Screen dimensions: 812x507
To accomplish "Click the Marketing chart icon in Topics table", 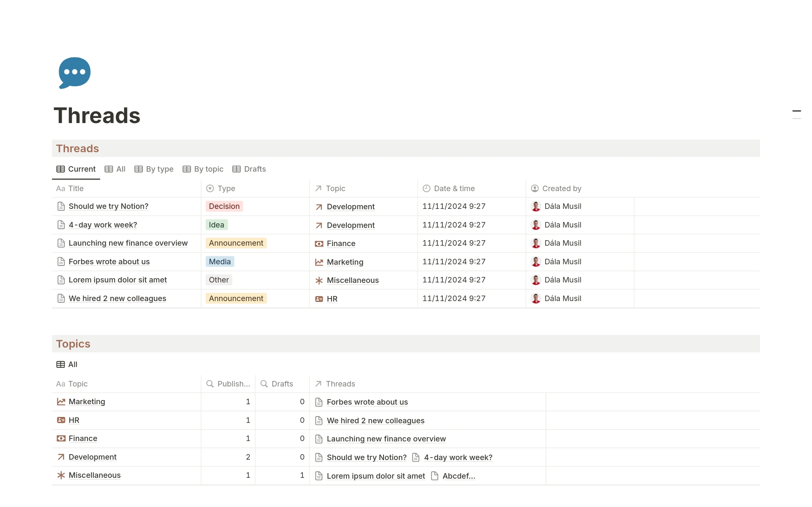I will pos(61,401).
